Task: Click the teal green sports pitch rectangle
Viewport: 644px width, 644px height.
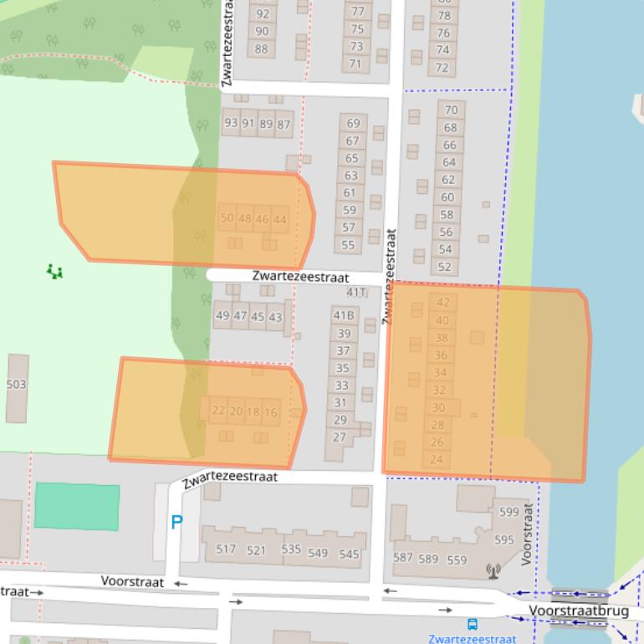Action: pos(77,507)
